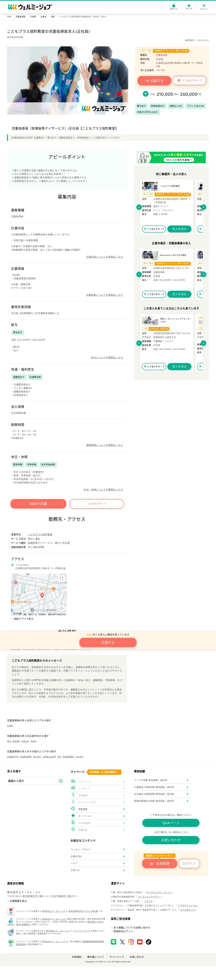Open the こどもプラス旭町教室 office name link
This screenshot has width=216, height=980.
click(40, 534)
